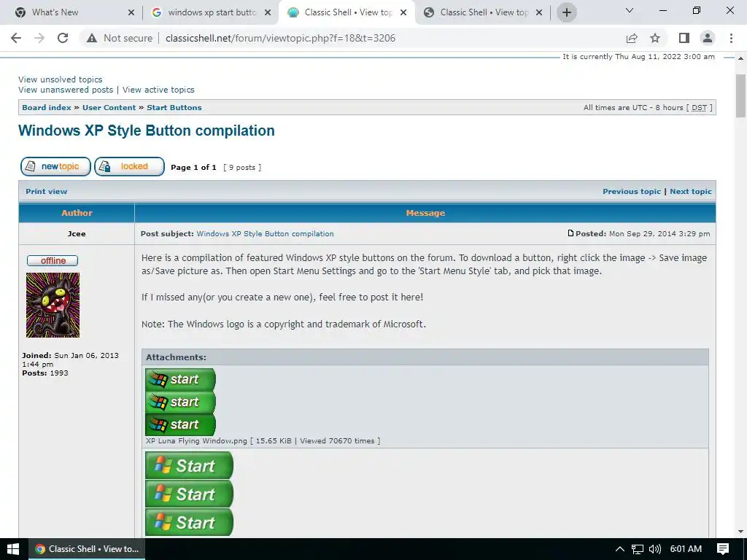Click the Not secure warning icon
This screenshot has height=560, width=747.
pos(92,38)
